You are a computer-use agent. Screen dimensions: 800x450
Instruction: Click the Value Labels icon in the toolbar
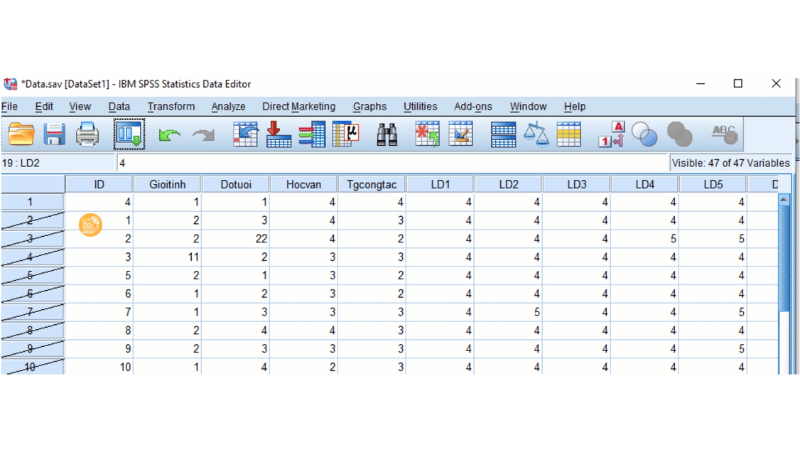coord(611,133)
